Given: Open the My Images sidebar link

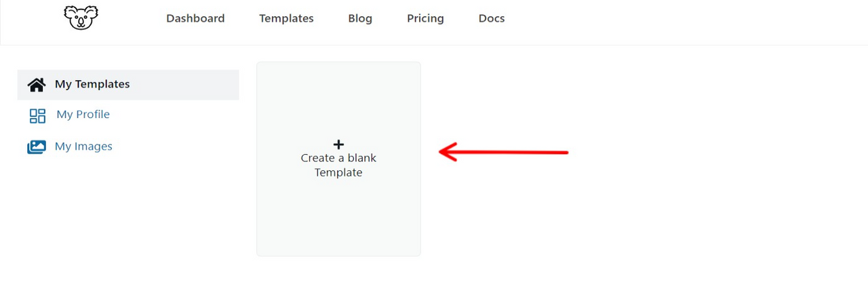Looking at the screenshot, I should click(x=83, y=147).
